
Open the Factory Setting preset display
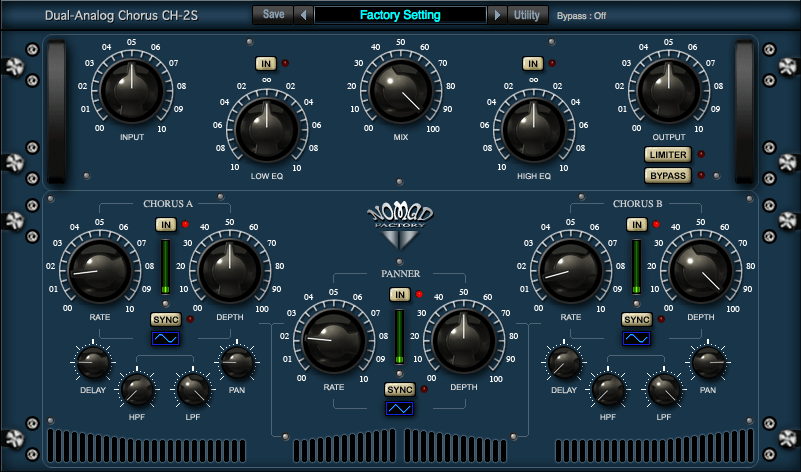point(399,15)
